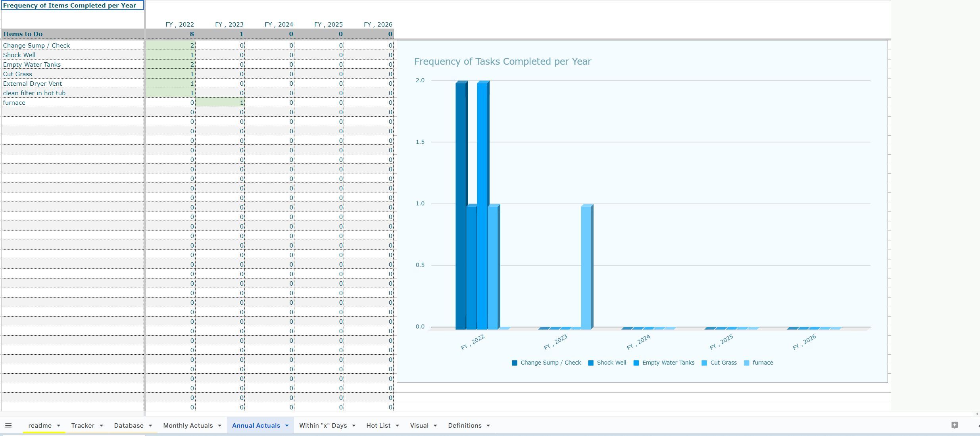The image size is (980, 436).
Task: Select the Empty Water Tanks cell
Action: pos(73,64)
